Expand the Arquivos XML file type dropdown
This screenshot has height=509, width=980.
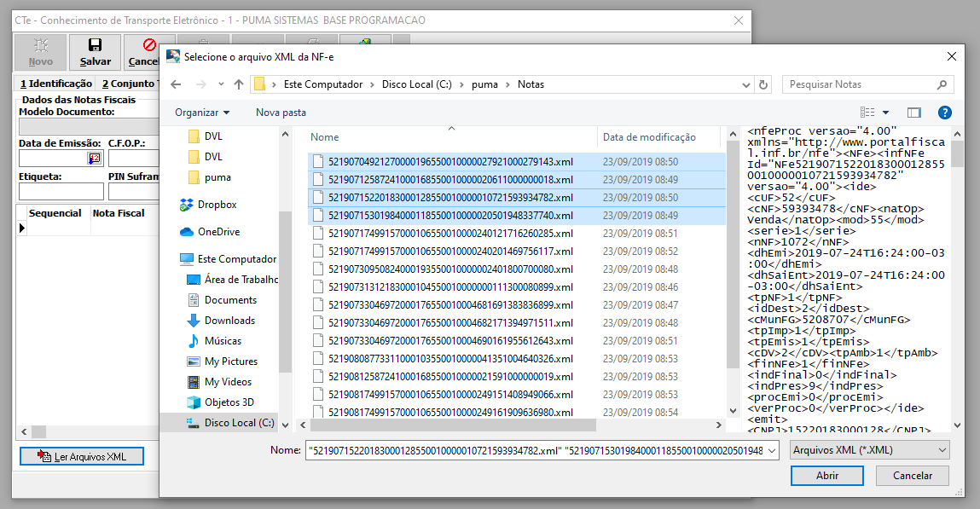pyautogui.click(x=870, y=449)
